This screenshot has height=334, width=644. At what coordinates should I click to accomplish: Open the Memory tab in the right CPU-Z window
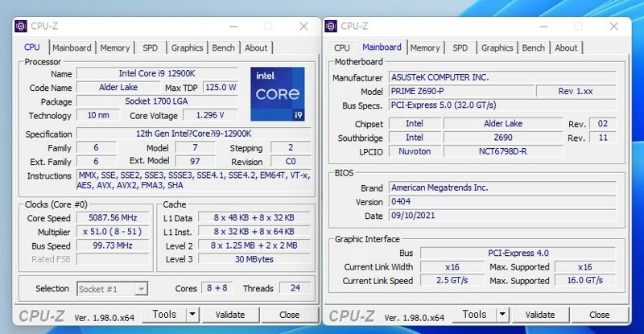(x=425, y=47)
